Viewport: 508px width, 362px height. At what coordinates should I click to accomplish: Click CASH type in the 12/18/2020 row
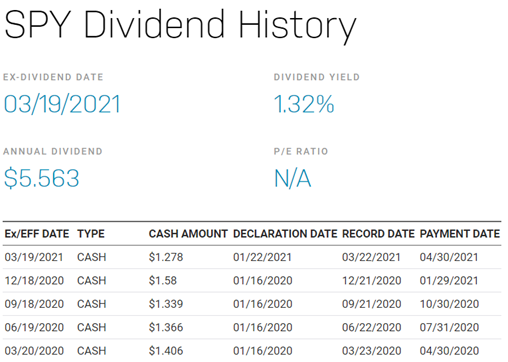(92, 280)
